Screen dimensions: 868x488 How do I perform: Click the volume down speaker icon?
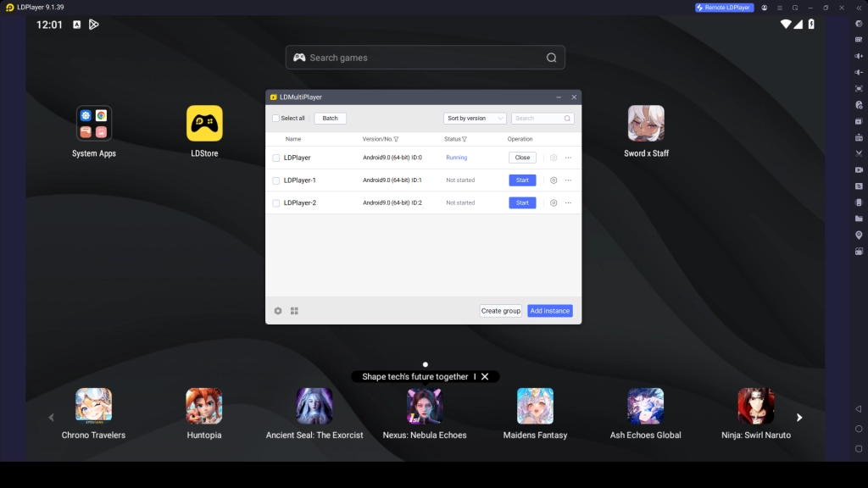point(859,73)
